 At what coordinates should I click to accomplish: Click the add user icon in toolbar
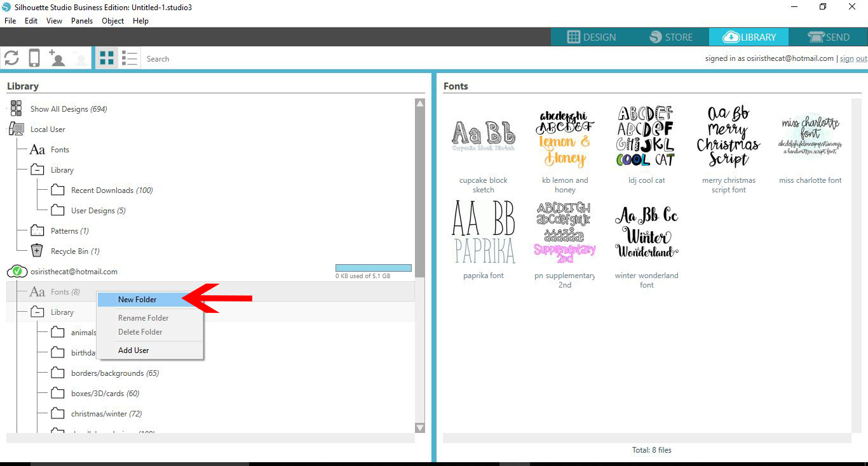(x=57, y=58)
